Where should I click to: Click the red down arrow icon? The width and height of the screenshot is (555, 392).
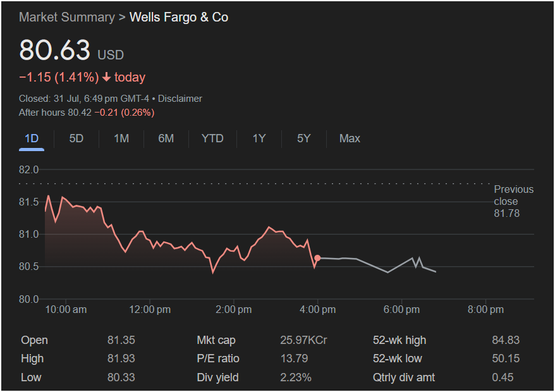tap(106, 77)
